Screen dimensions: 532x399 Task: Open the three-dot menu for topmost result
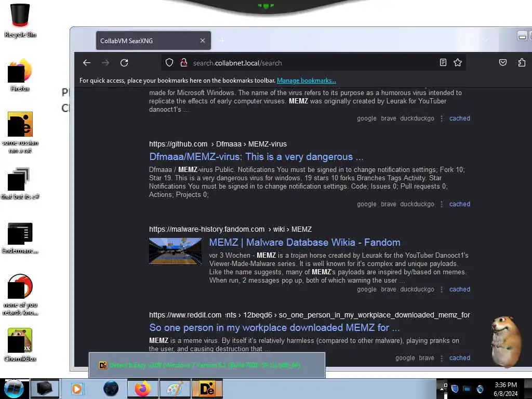pyautogui.click(x=442, y=118)
